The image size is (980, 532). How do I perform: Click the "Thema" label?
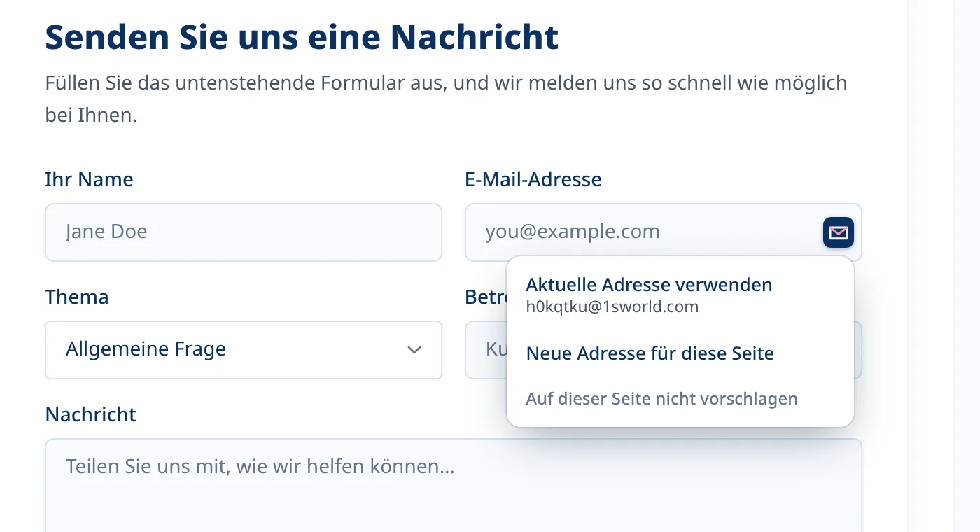pyautogui.click(x=77, y=297)
